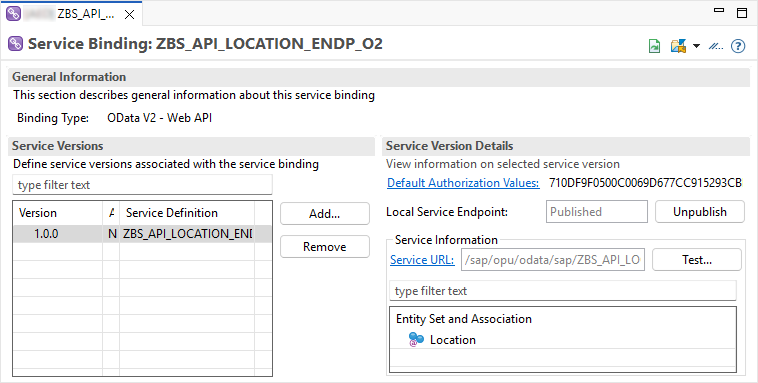Image resolution: width=758 pixels, height=383 pixels.
Task: Click the Service Definition column header
Action: pyautogui.click(x=187, y=213)
